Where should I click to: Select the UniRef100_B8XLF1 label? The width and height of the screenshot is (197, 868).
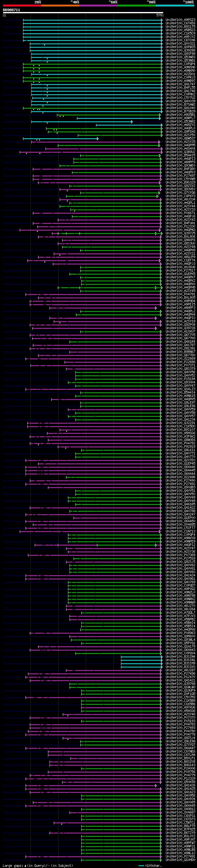[x=180, y=758]
